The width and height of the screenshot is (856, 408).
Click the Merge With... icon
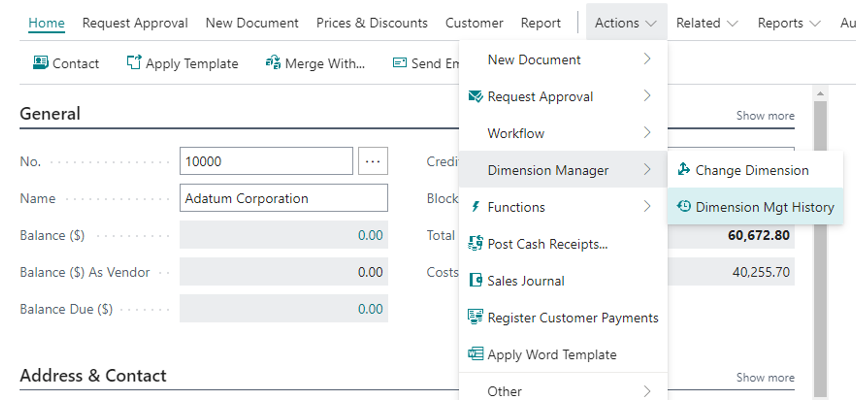click(273, 63)
